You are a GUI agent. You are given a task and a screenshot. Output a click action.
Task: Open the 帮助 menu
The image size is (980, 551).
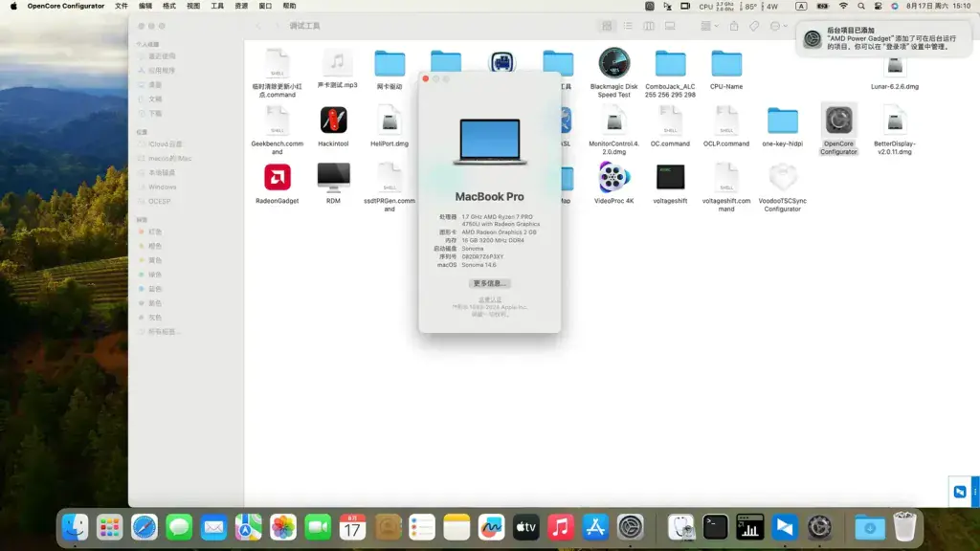point(289,7)
